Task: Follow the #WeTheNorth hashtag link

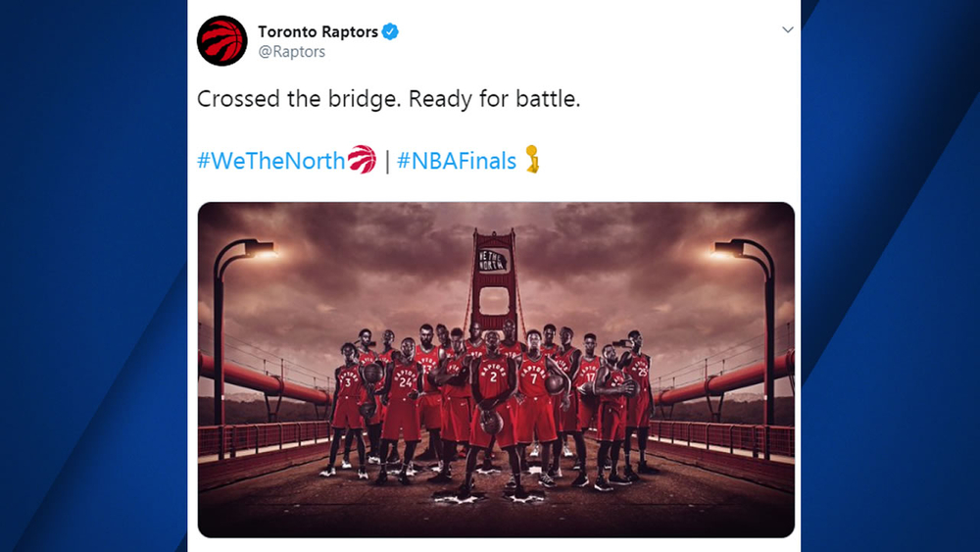Action: (271, 161)
